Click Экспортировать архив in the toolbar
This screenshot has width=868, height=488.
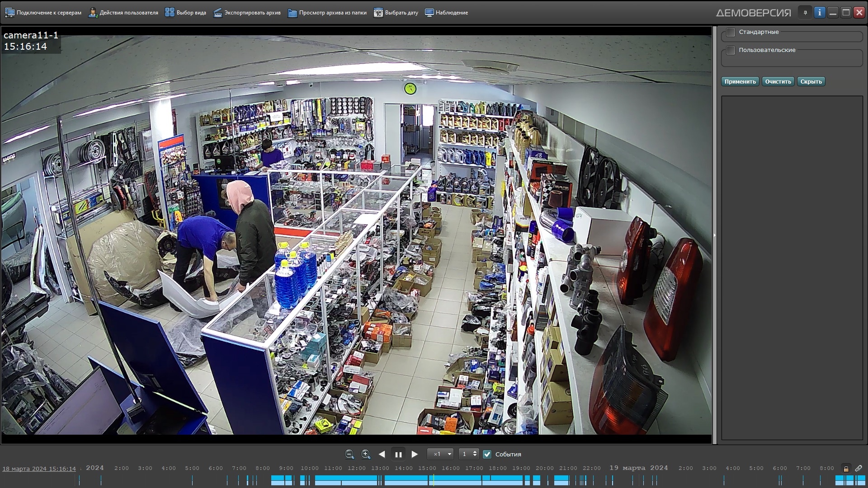tap(247, 13)
